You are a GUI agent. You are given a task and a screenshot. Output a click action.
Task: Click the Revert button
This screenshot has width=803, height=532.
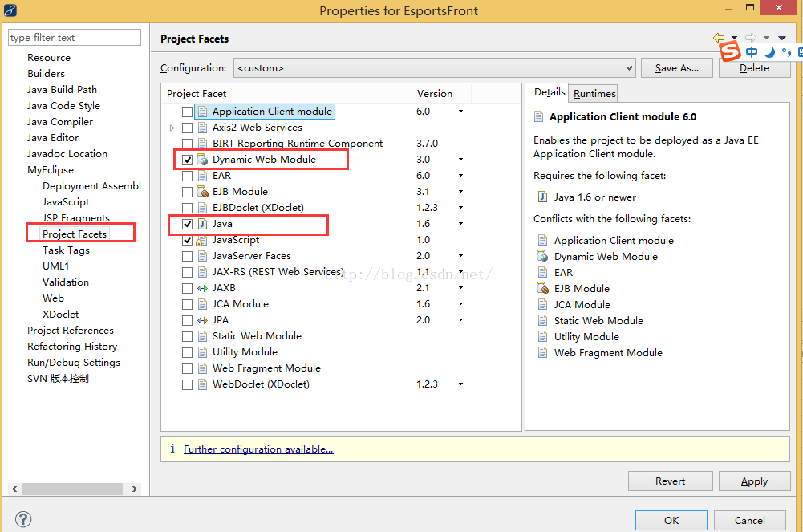[x=671, y=481]
